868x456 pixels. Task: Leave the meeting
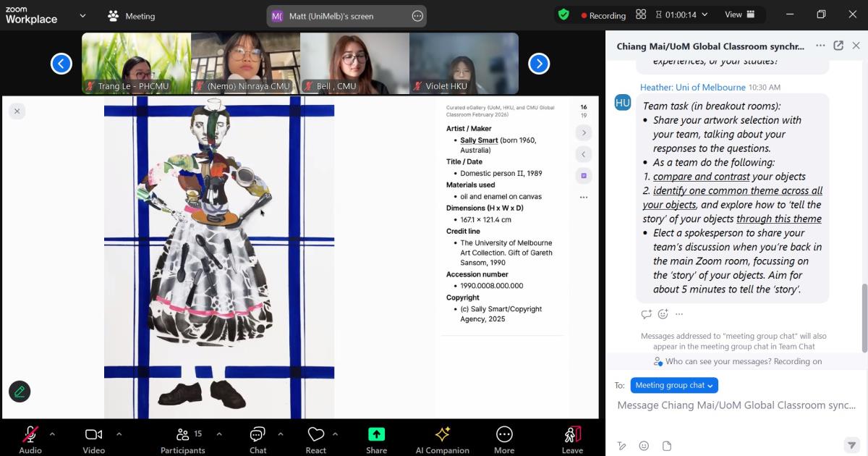[572, 439]
